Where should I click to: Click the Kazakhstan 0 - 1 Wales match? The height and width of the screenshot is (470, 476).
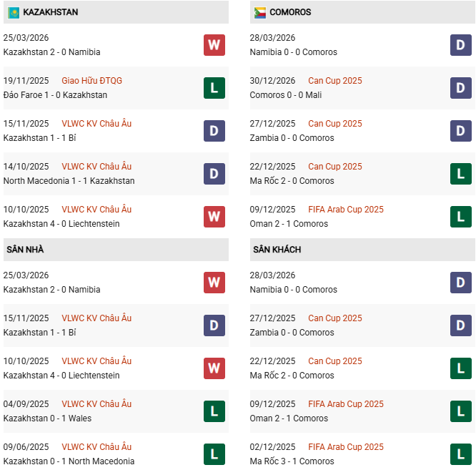(47, 418)
